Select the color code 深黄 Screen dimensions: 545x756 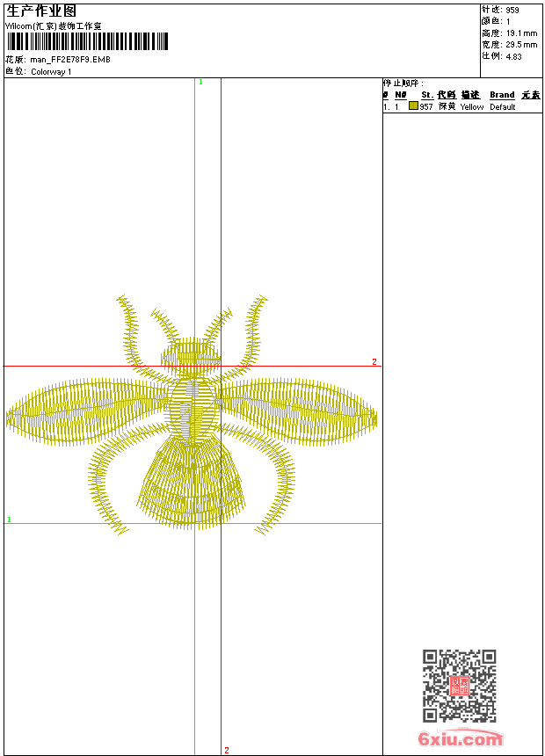click(447, 106)
